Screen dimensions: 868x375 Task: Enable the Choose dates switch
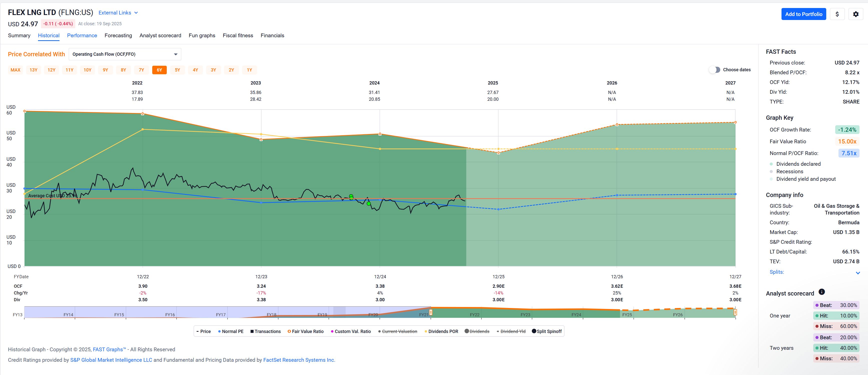pos(714,70)
